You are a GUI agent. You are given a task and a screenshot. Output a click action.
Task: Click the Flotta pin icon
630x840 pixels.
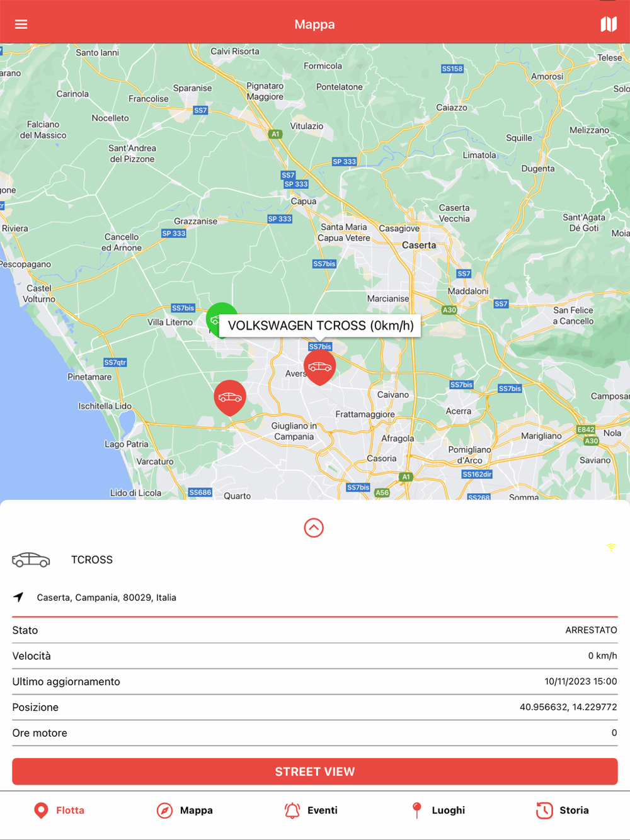tap(41, 810)
